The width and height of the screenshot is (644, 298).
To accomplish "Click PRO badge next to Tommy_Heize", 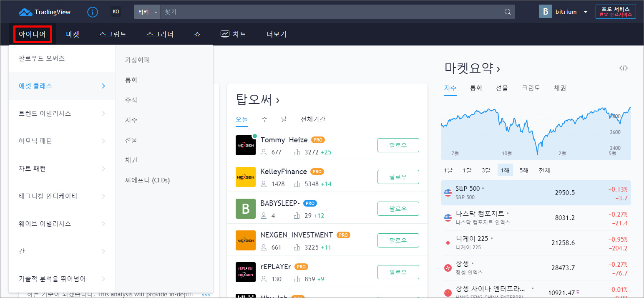I will coord(318,140).
